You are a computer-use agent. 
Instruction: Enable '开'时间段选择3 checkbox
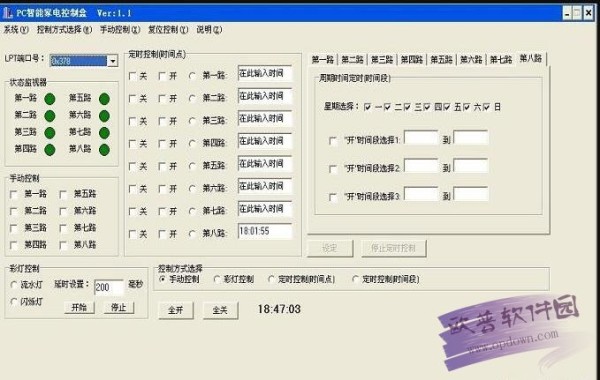point(333,197)
